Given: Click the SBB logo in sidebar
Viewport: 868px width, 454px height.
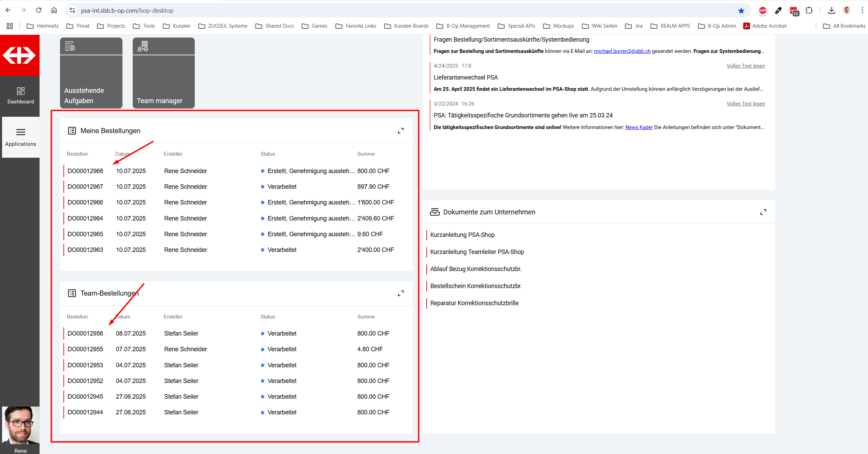Looking at the screenshot, I should [x=19, y=55].
